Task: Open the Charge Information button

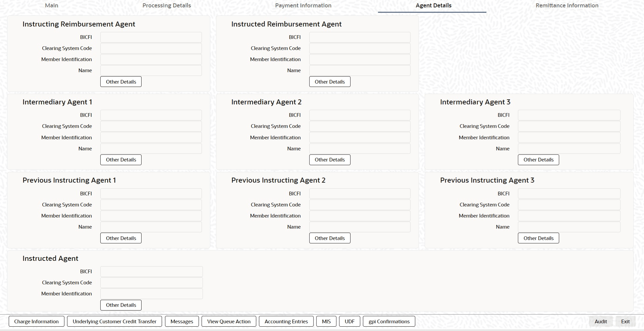Action: 36,321
